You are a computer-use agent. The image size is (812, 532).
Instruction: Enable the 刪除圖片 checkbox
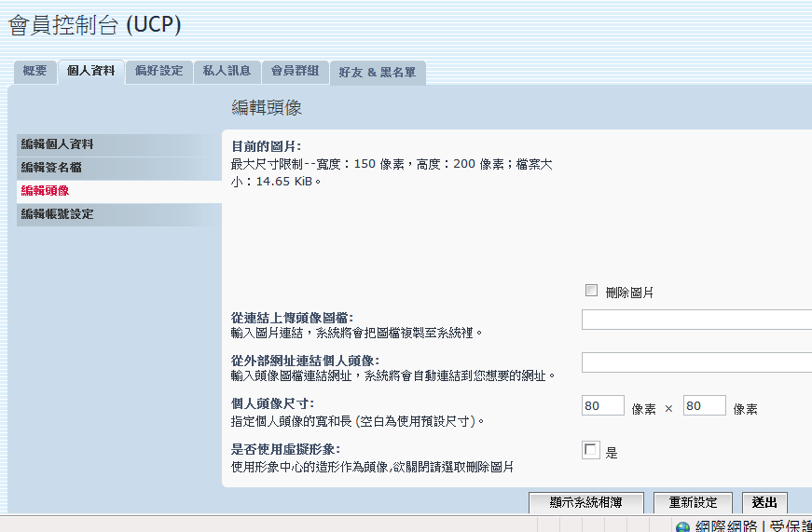coord(591,291)
